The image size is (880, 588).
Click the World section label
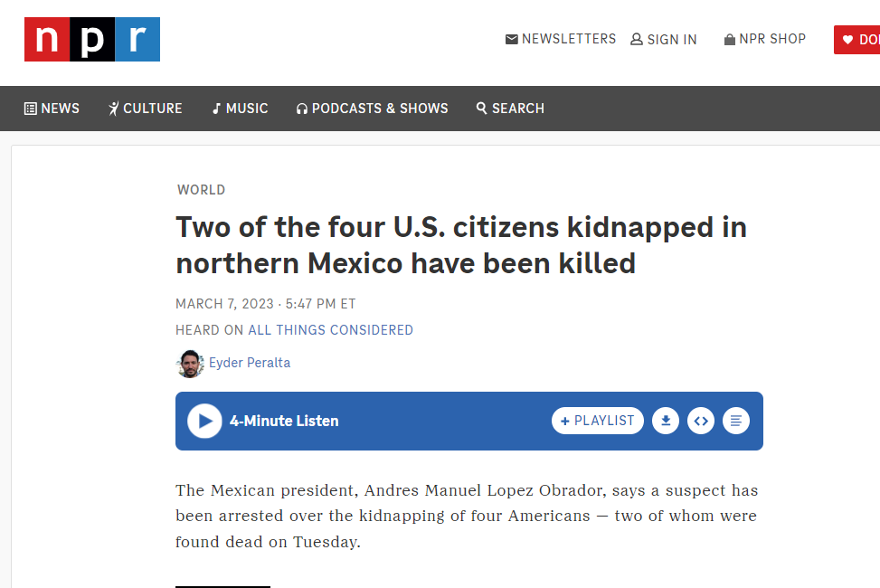pos(201,190)
